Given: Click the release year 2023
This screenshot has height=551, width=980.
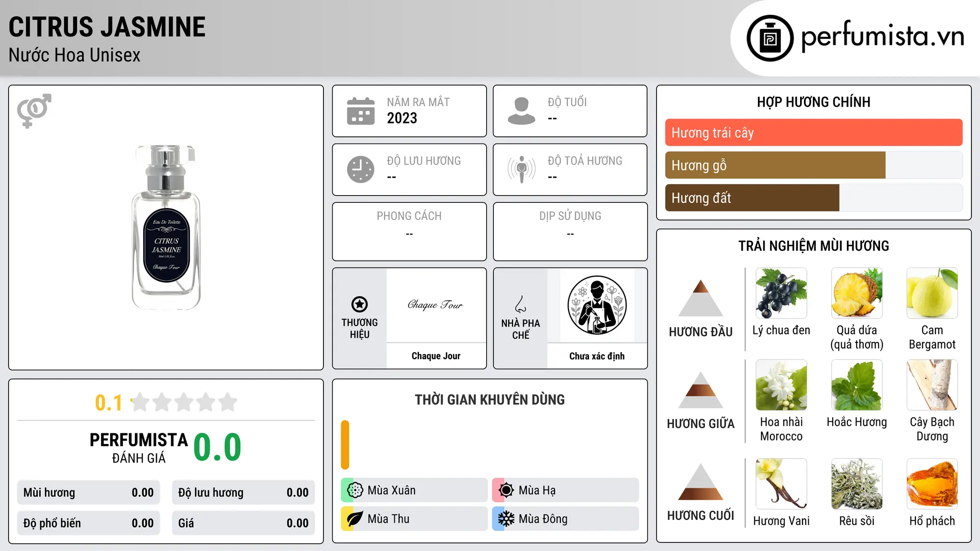Looking at the screenshot, I should click(x=402, y=118).
